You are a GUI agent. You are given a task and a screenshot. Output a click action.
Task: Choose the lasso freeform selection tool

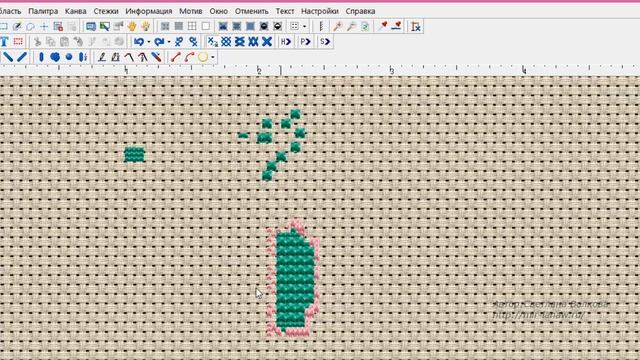(30, 27)
